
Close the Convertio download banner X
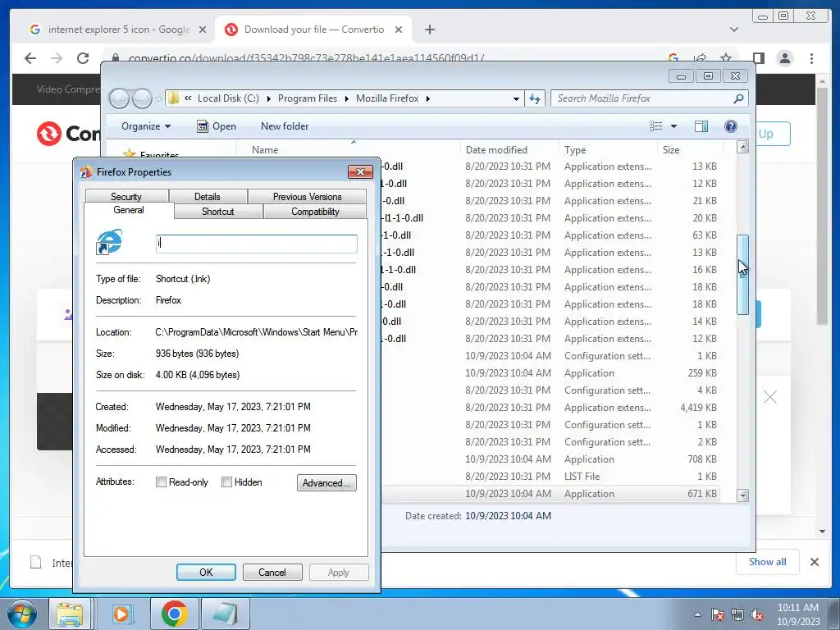click(769, 397)
